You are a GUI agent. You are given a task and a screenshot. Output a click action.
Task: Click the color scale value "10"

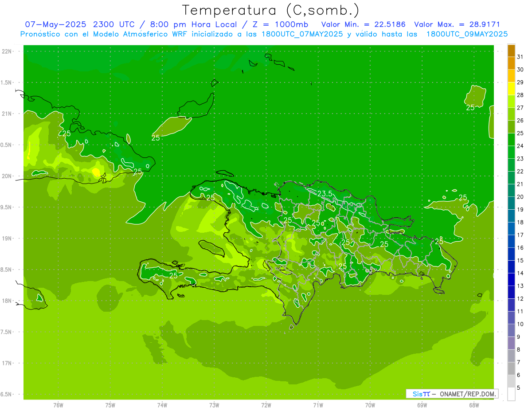(520, 324)
